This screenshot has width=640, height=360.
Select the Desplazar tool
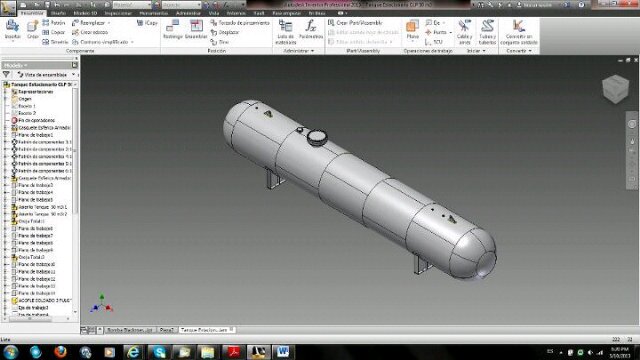[224, 32]
